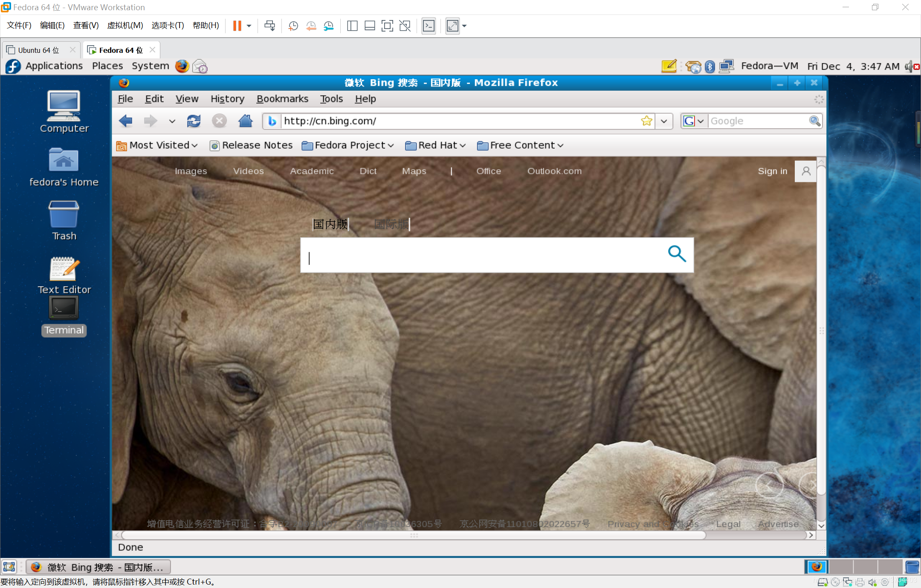Open the Bookmarks menu

(282, 99)
